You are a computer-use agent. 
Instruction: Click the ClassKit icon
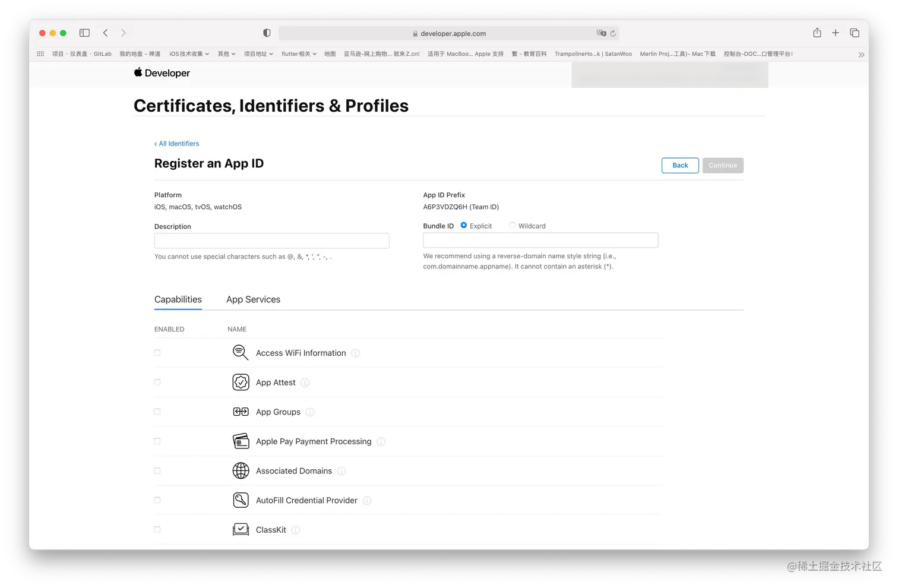pos(241,530)
